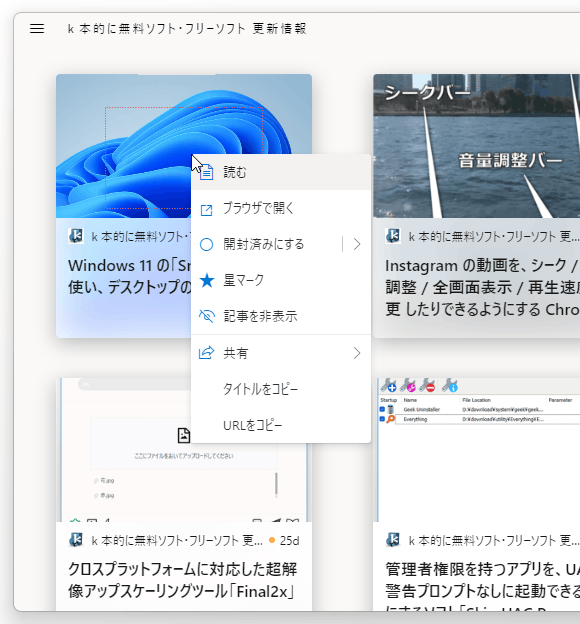The height and width of the screenshot is (624, 580).
Task: Click the feed name text on 管理者権限 card
Action: tap(494, 540)
